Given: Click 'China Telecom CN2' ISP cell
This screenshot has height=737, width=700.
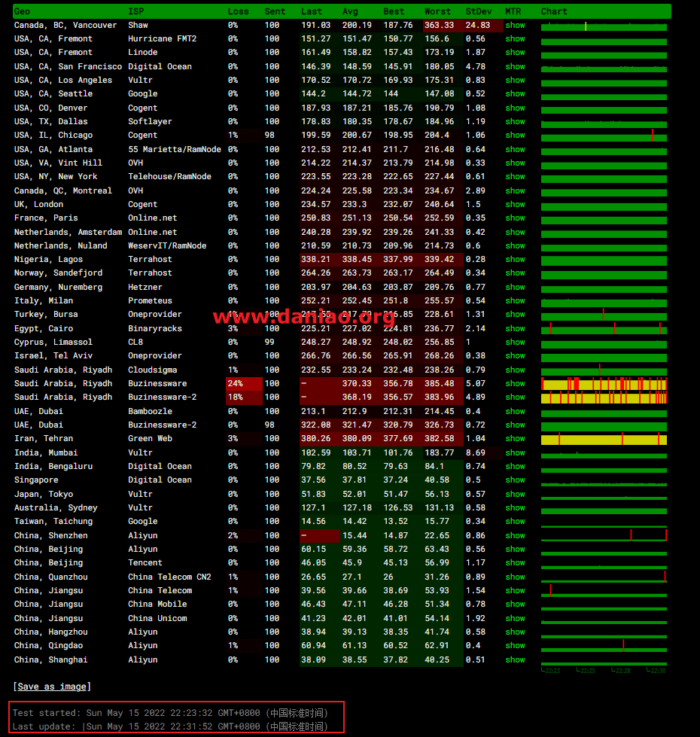Looking at the screenshot, I should (169, 577).
